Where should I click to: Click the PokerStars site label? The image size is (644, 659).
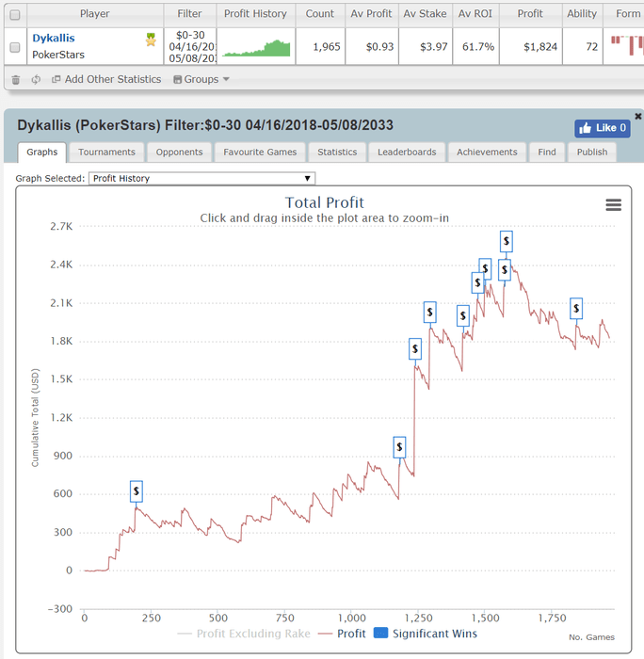(x=58, y=55)
